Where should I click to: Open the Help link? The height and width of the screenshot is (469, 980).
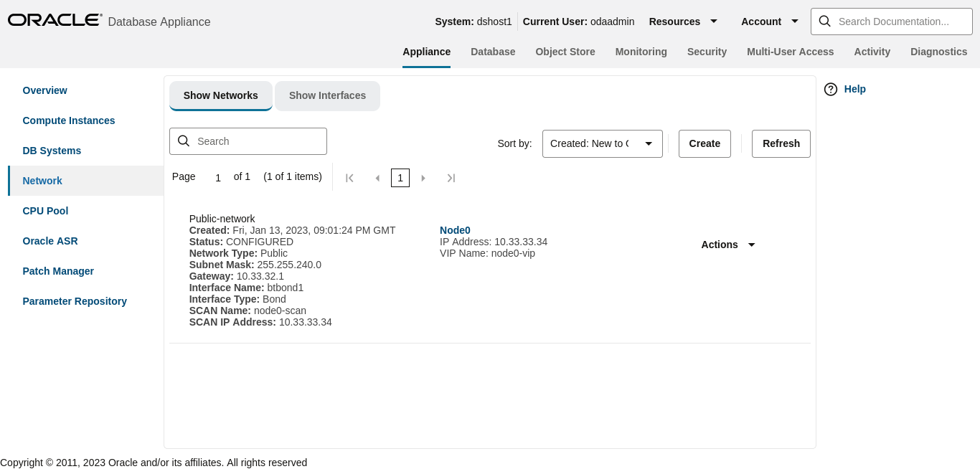click(x=854, y=89)
